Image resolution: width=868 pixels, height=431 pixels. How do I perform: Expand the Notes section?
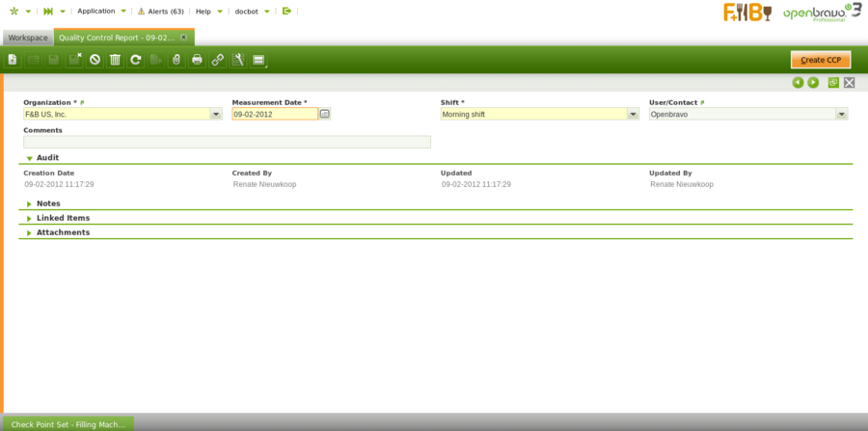48,204
